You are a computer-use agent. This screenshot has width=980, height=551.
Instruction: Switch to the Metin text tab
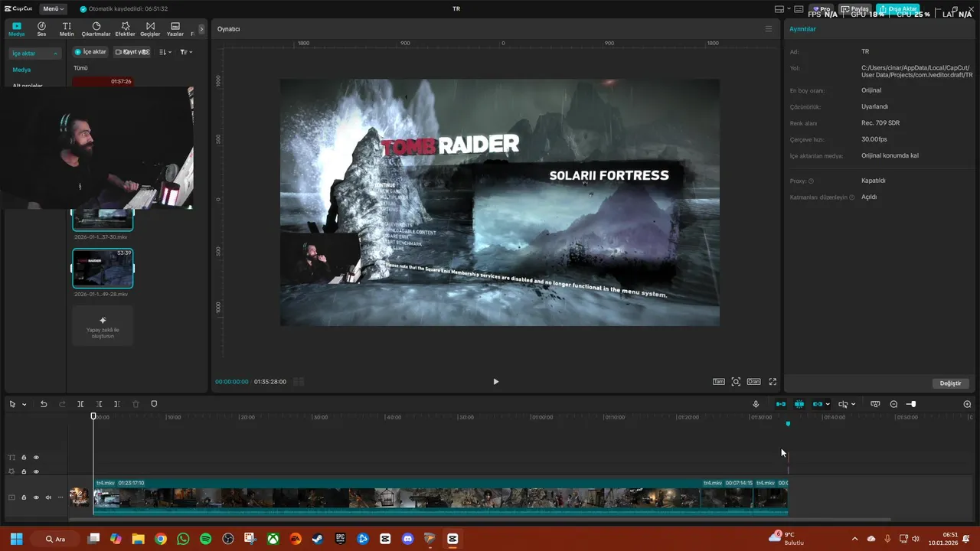coord(67,29)
